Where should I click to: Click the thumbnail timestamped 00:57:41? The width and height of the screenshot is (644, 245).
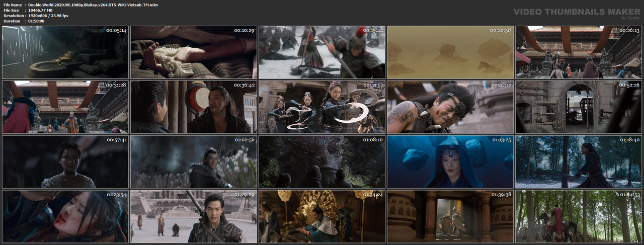tap(65, 161)
